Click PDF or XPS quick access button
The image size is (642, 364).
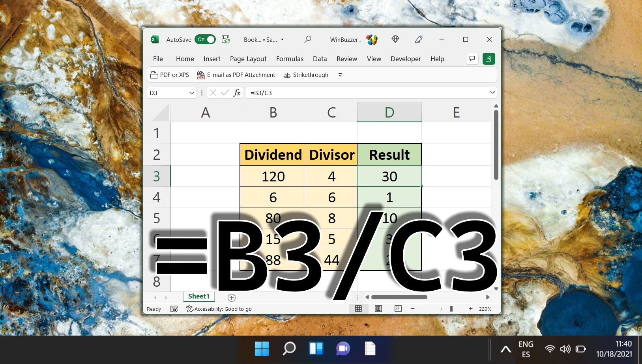point(170,75)
